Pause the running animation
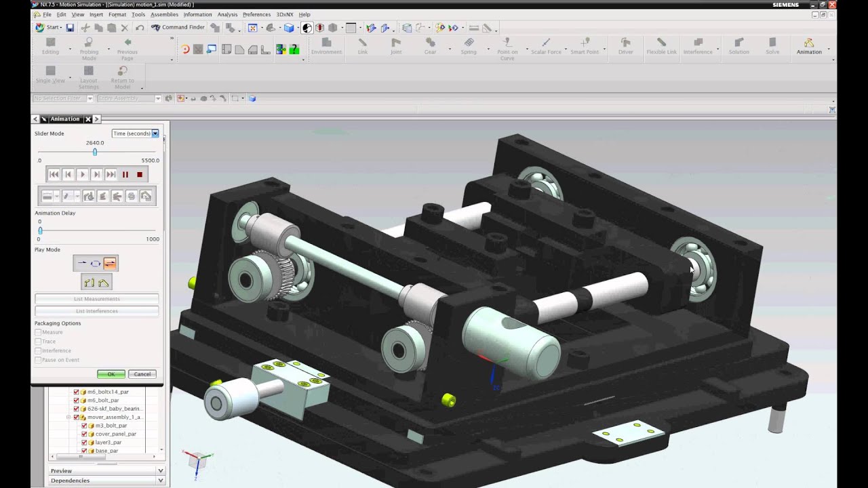 point(125,174)
